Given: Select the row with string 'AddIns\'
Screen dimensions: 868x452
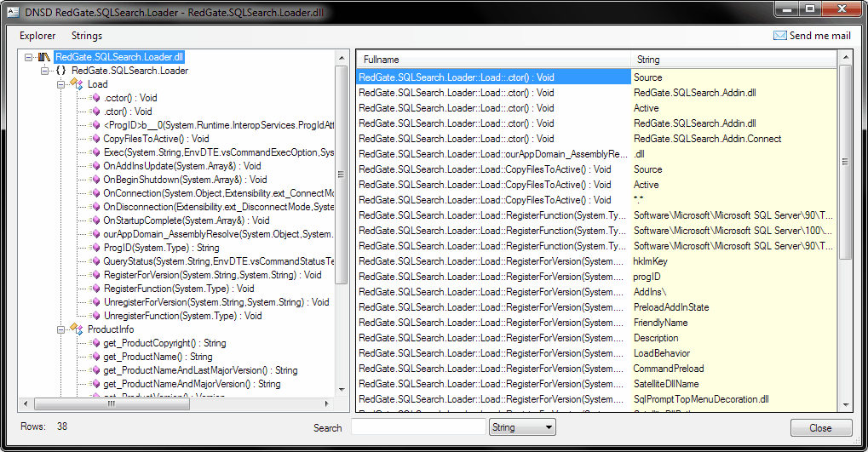Looking at the screenshot, I should [x=597, y=292].
